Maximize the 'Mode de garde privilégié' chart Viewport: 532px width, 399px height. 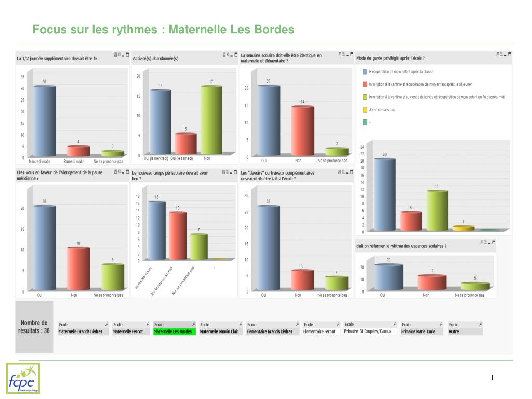510,54
